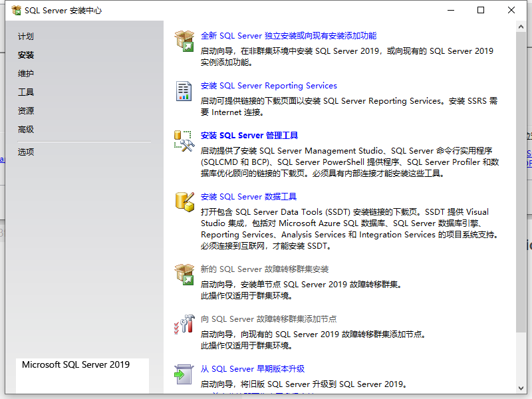Click 安装 SQL Server 管理工具 link
Viewport: 532px width, 399px height.
coord(249,136)
